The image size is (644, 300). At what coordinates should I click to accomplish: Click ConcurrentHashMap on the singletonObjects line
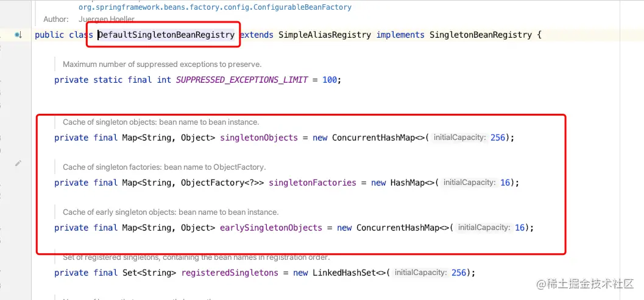point(373,138)
